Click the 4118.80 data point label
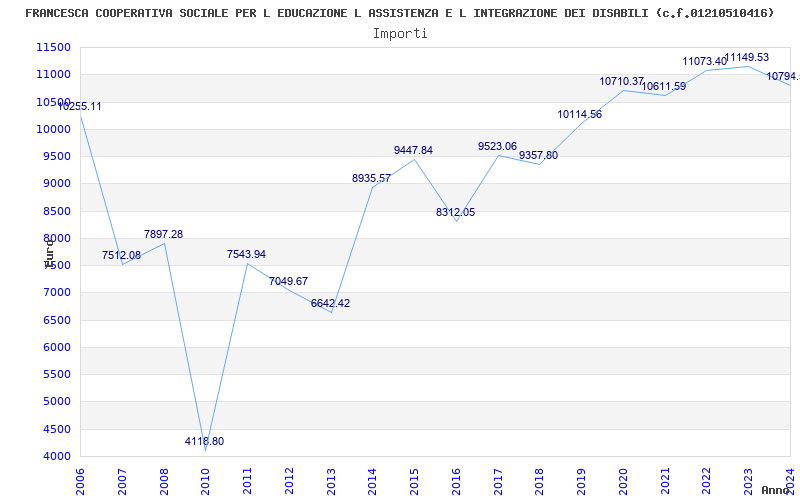The height and width of the screenshot is (500, 800). 204,441
